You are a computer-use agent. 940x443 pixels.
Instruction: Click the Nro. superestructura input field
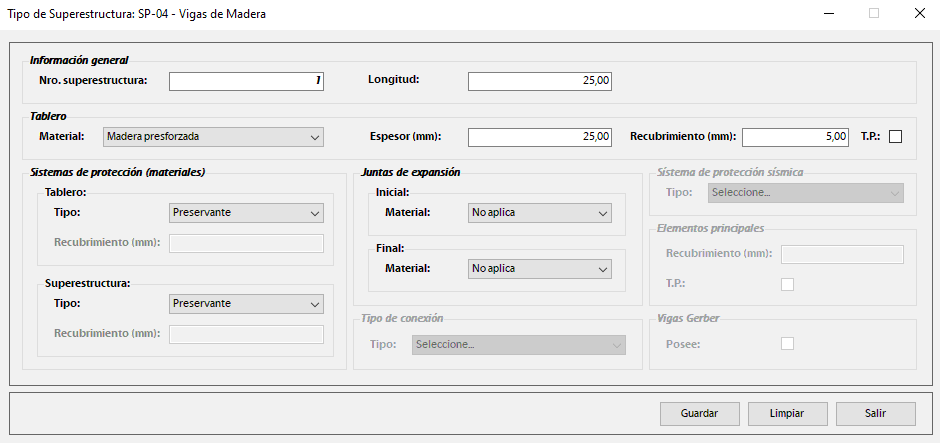pyautogui.click(x=246, y=81)
